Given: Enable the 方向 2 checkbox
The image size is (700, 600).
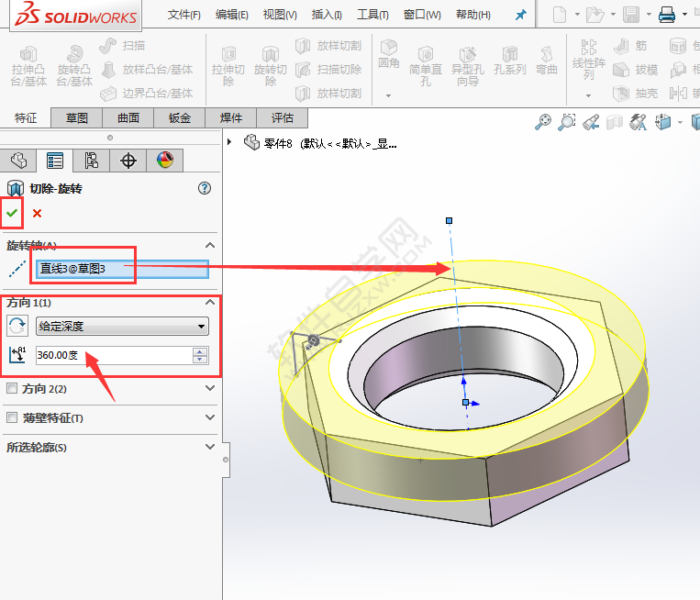Looking at the screenshot, I should point(12,388).
